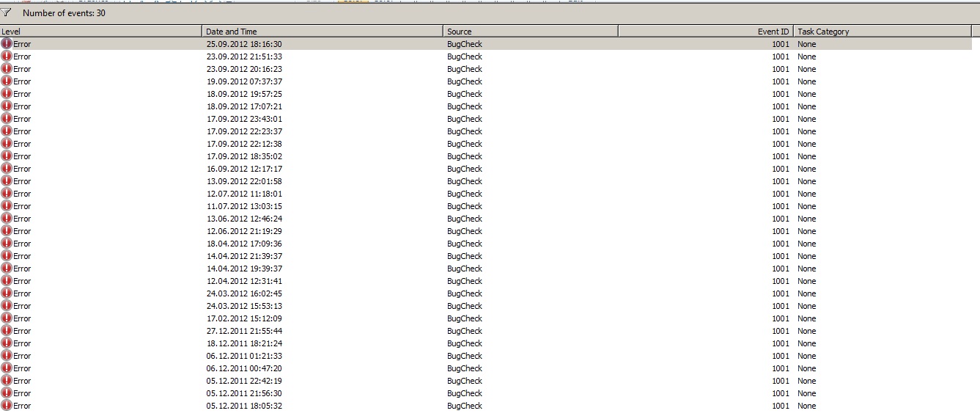Image resolution: width=980 pixels, height=416 pixels.
Task: Sort by Date and Time column header
Action: 323,32
